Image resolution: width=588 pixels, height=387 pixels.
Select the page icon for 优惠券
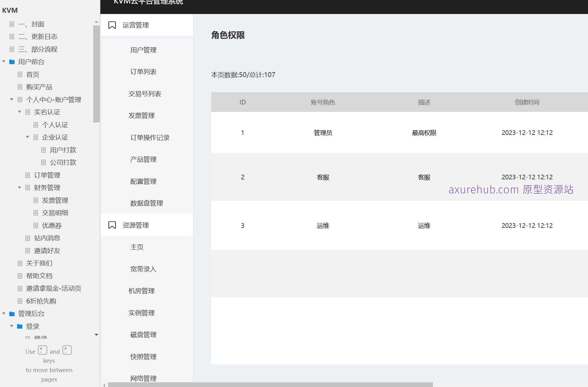click(35, 225)
